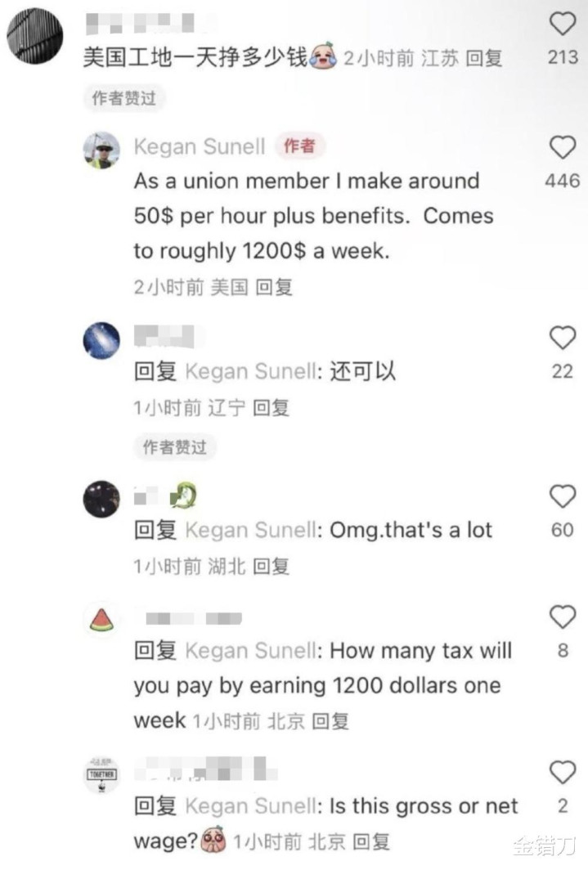Reply to the gross or net wage comment
This screenshot has width=588, height=870.
coord(371,841)
